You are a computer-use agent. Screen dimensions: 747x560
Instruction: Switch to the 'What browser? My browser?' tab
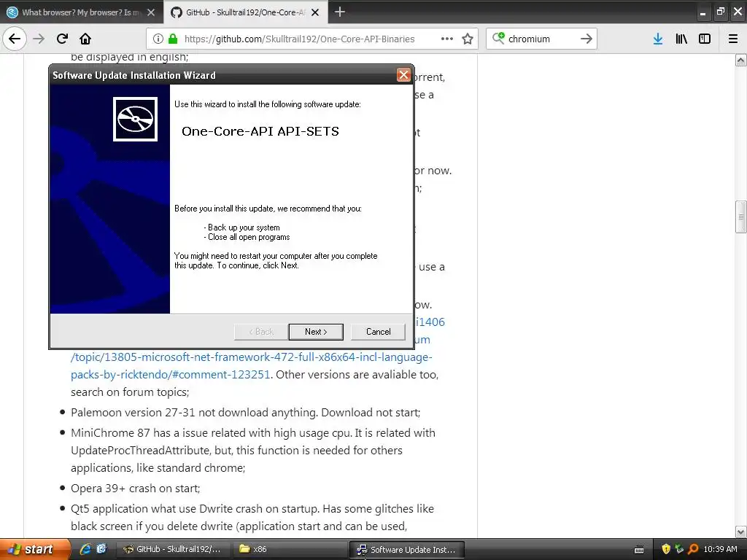tap(82, 12)
